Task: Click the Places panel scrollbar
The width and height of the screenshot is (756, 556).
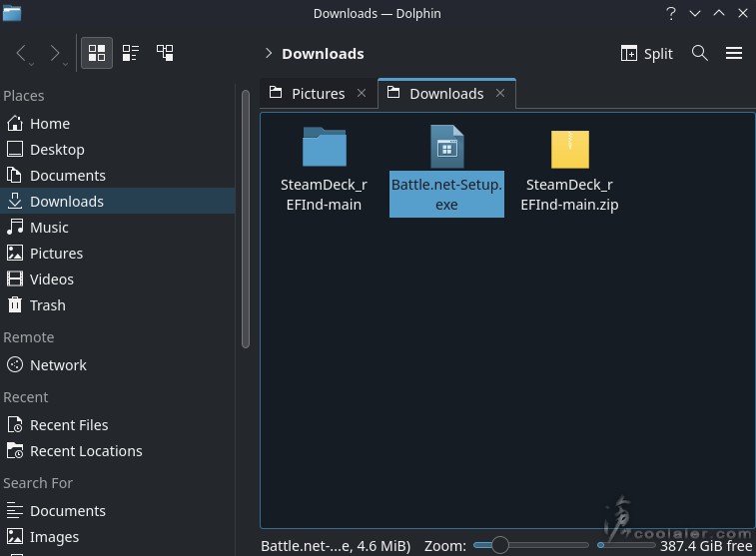Action: point(246,219)
